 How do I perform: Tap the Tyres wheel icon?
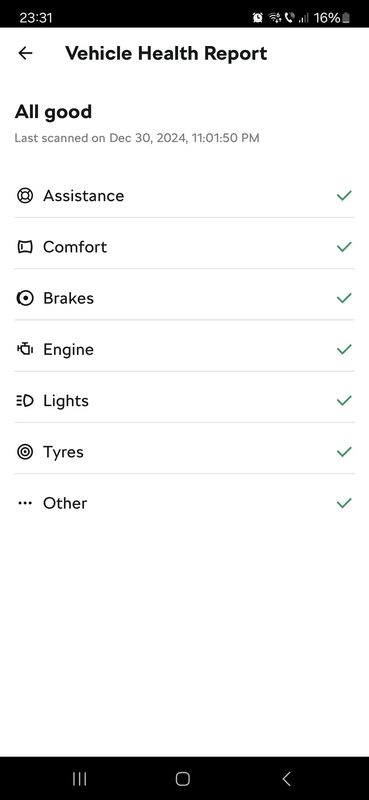pos(24,452)
